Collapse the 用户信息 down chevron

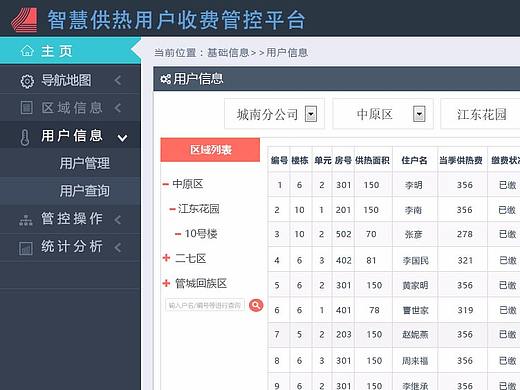122,138
